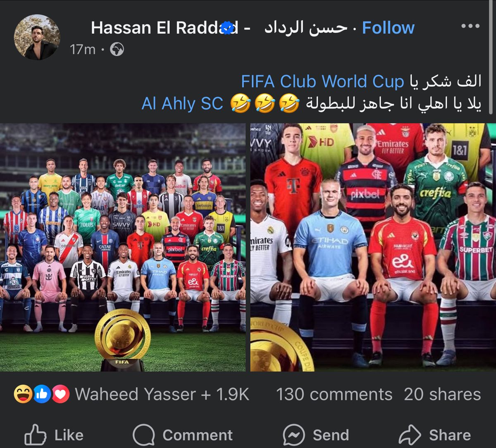
Task: Open the FIFA Club World Cup tag
Action: (x=322, y=82)
